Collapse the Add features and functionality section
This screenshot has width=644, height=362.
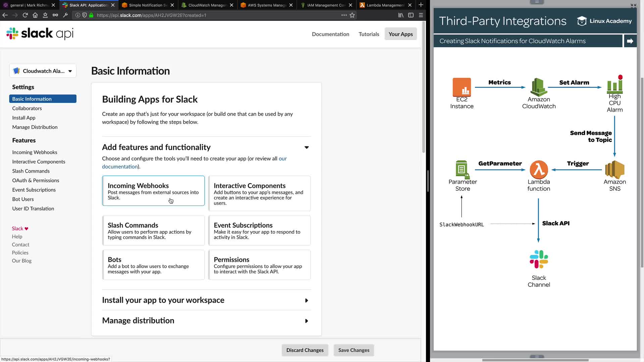point(307,147)
